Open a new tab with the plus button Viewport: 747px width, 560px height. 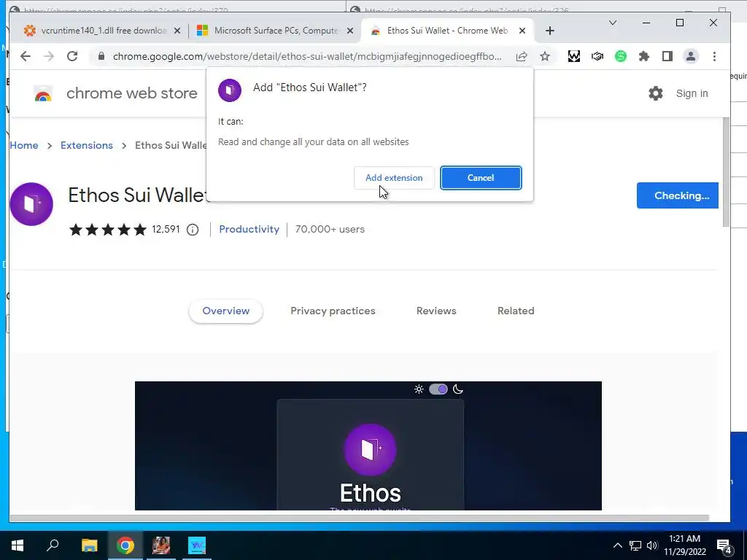coord(550,31)
